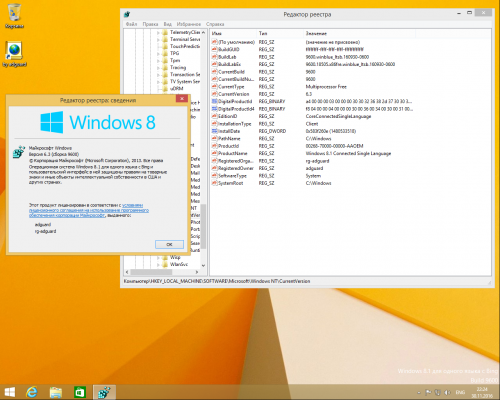This screenshot has height=400, width=500.
Task: Click the volume icon in system tray
Action: [448, 392]
